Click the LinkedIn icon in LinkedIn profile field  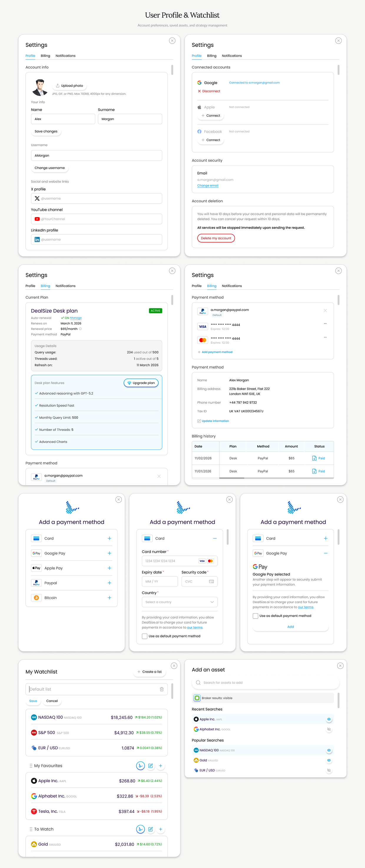pyautogui.click(x=37, y=239)
